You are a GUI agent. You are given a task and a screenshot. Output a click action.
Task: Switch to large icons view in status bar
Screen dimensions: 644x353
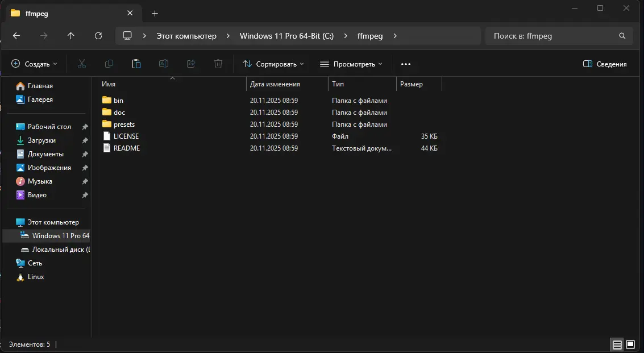point(630,345)
